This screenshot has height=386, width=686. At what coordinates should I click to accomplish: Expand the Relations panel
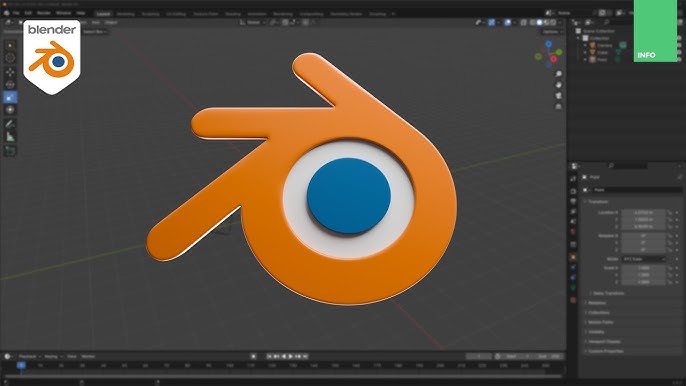(597, 303)
